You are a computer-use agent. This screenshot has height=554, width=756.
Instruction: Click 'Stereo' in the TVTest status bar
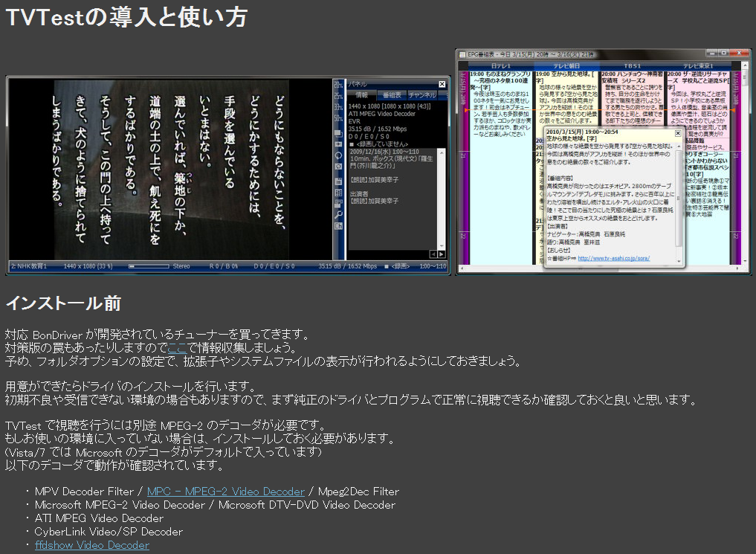[181, 266]
